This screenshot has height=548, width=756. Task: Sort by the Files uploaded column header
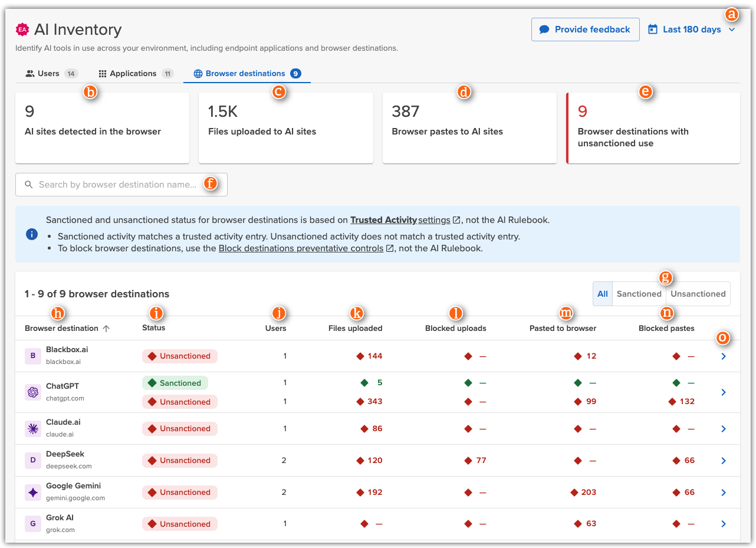click(356, 328)
